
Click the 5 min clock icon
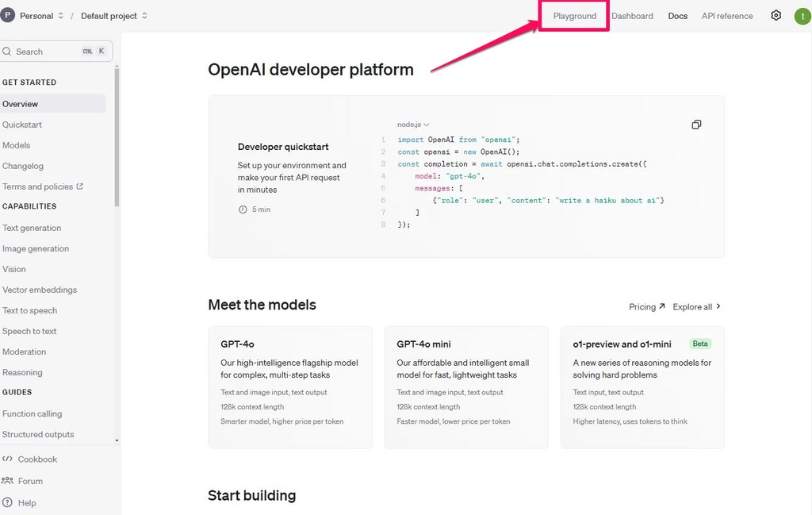[x=243, y=209]
